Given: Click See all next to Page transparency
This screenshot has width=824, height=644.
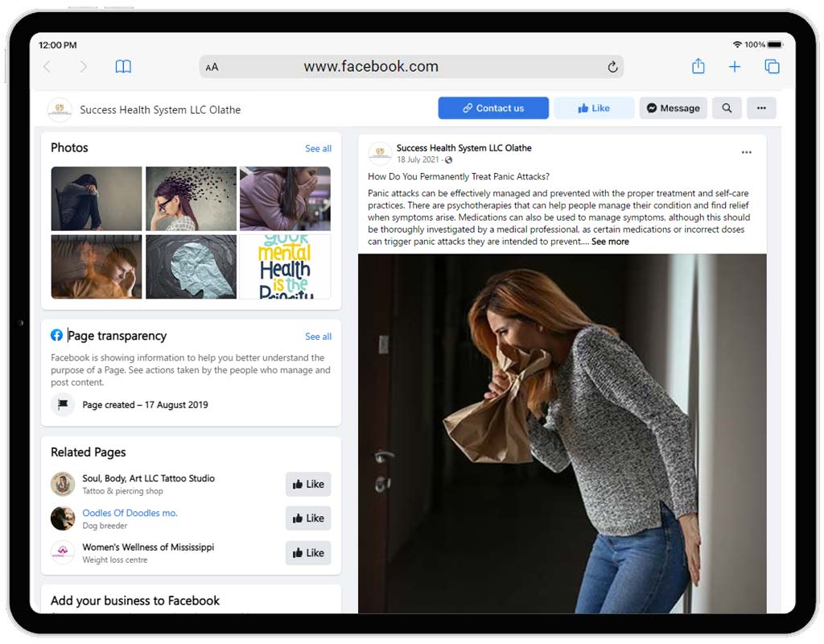Looking at the screenshot, I should [x=318, y=336].
